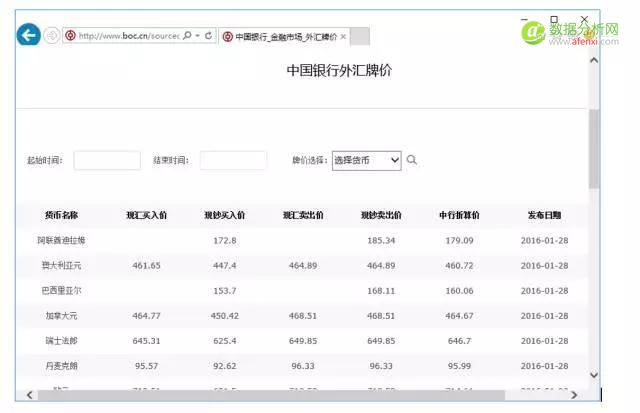The height and width of the screenshot is (413, 640).
Task: Click the 168.11 cash selling value
Action: point(381,291)
